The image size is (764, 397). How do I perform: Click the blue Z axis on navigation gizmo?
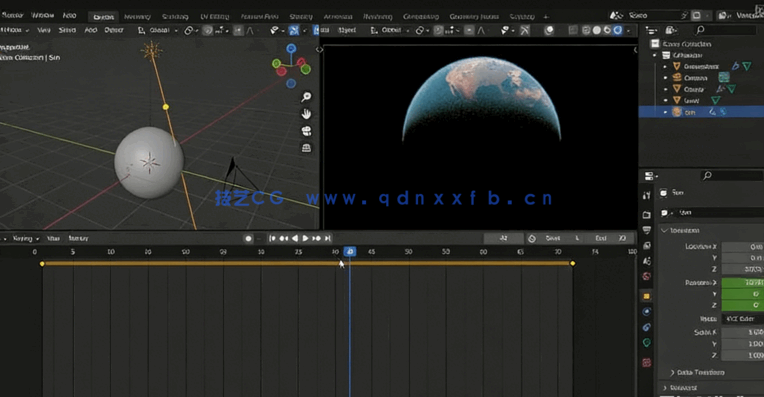coord(291,48)
